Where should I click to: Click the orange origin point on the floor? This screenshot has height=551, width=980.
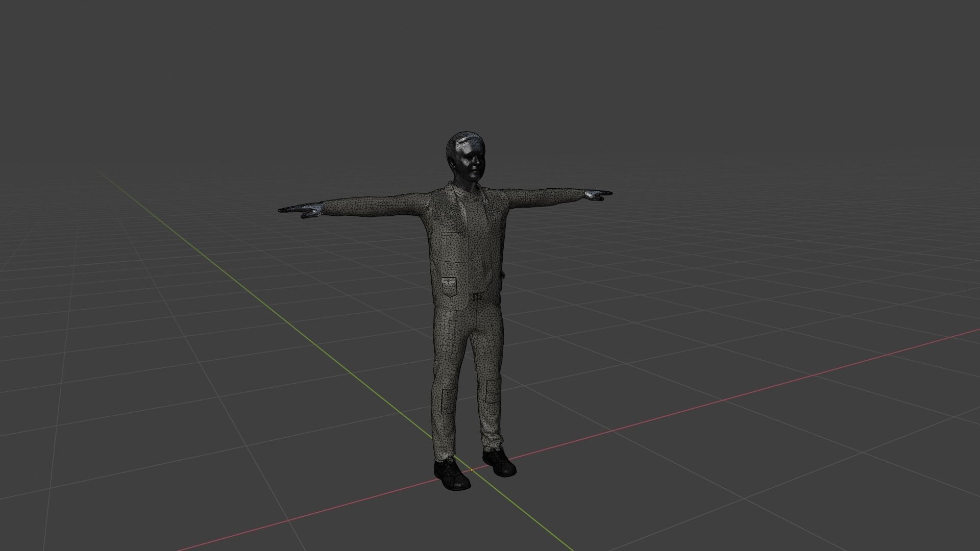(472, 469)
